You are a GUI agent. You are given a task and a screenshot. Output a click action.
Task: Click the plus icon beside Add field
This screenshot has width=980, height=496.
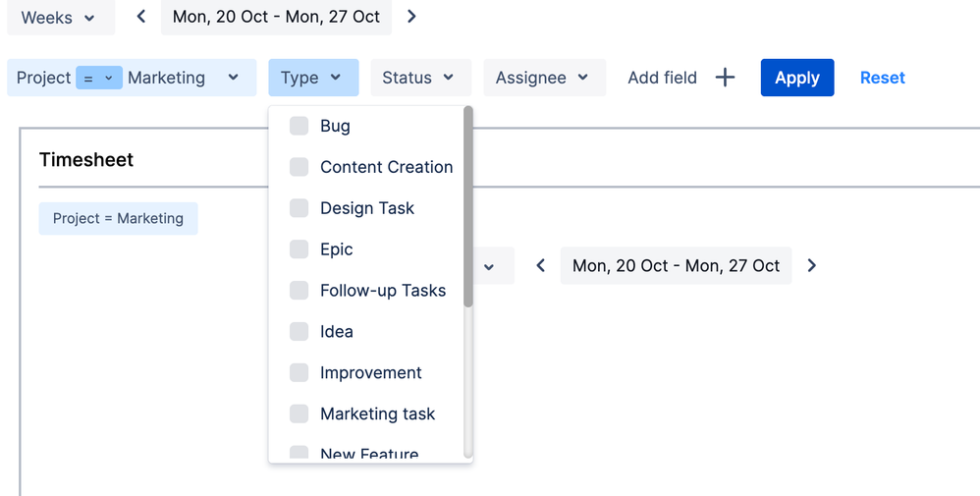point(725,78)
